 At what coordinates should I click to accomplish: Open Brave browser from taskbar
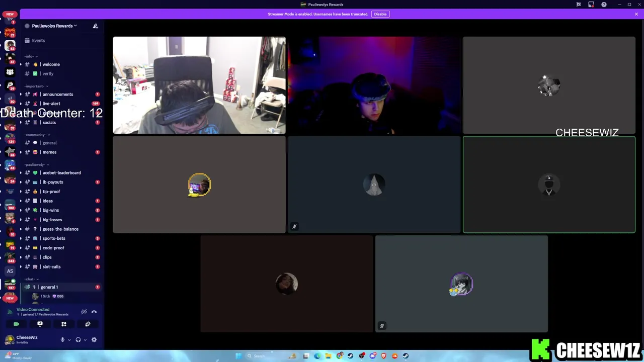pos(384,356)
